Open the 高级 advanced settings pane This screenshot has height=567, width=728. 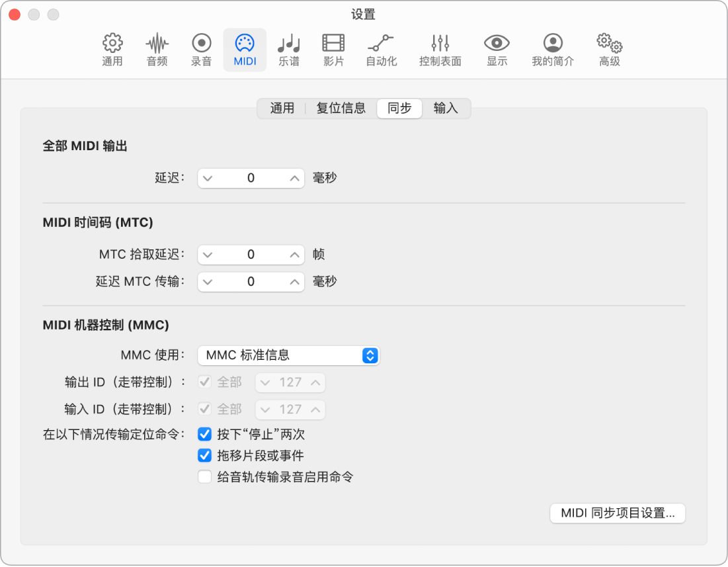click(610, 49)
